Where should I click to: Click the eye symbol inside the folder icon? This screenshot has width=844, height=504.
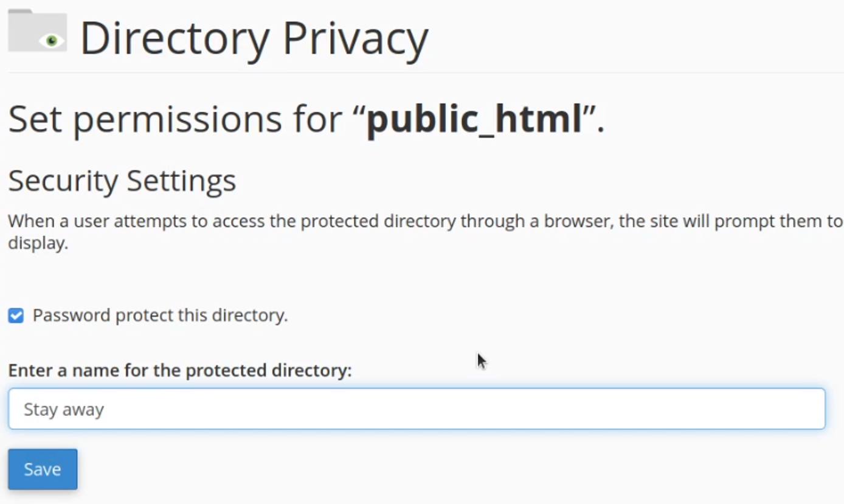pos(52,41)
